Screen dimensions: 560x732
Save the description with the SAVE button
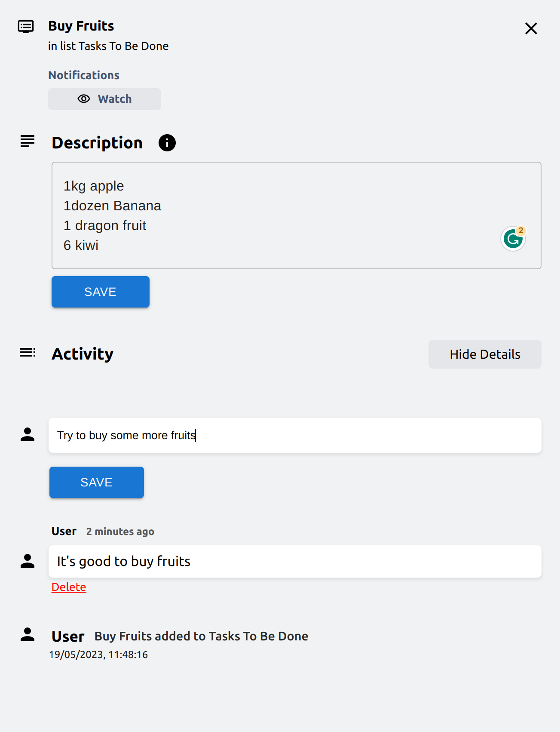tap(100, 292)
